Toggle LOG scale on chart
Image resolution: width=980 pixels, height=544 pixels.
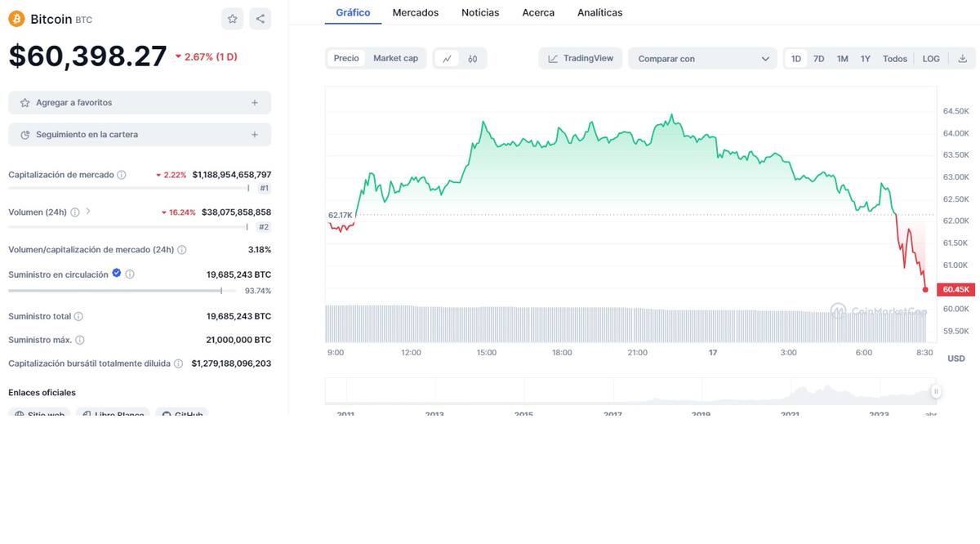coord(931,59)
